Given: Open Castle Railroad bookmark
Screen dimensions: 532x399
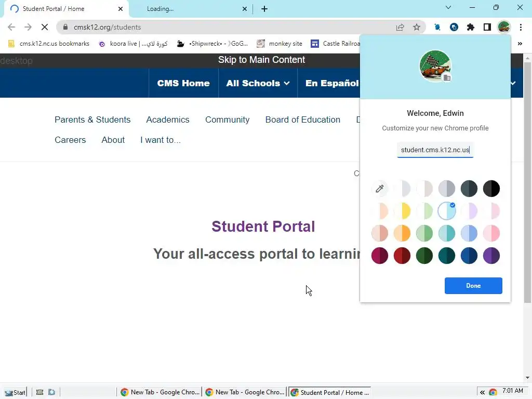Looking at the screenshot, I should 335,44.
